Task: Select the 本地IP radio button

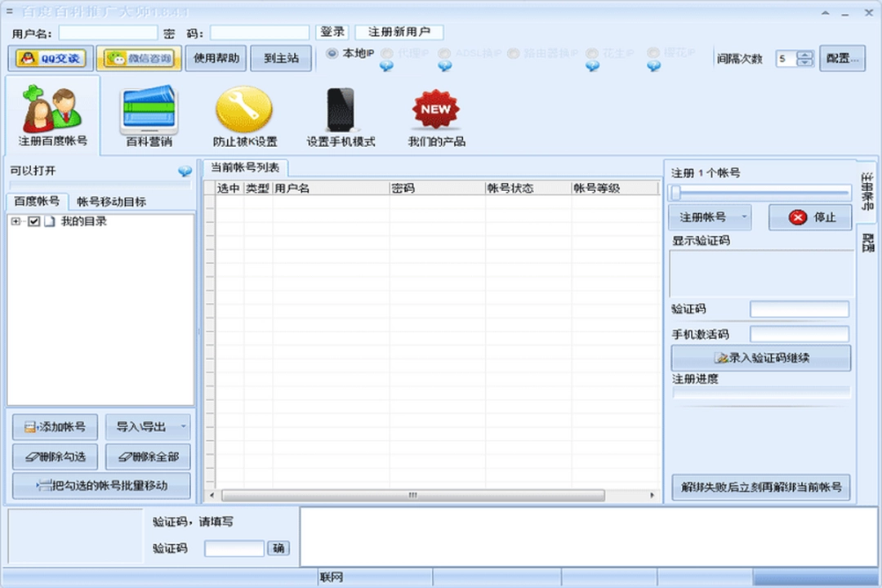Action: click(x=333, y=54)
